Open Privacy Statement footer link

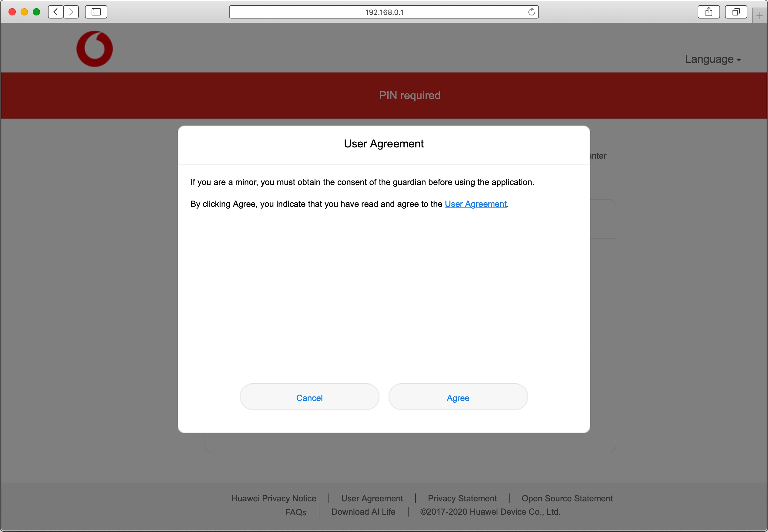pos(462,498)
